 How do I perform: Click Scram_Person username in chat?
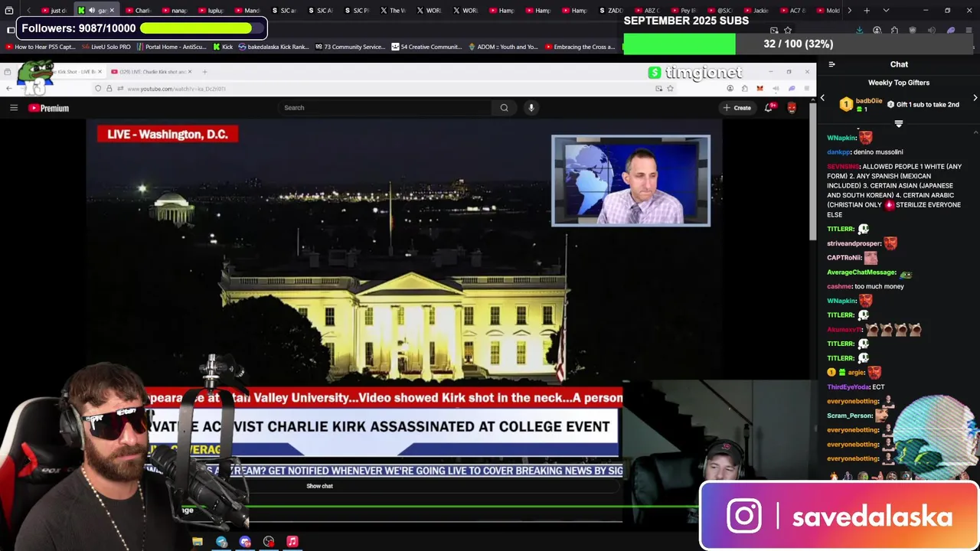(x=850, y=416)
